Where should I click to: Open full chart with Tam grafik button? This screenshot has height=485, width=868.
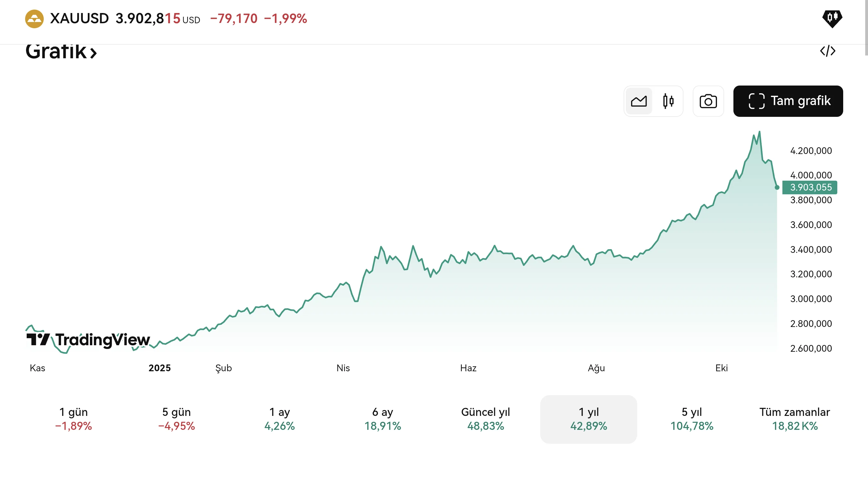[788, 101]
